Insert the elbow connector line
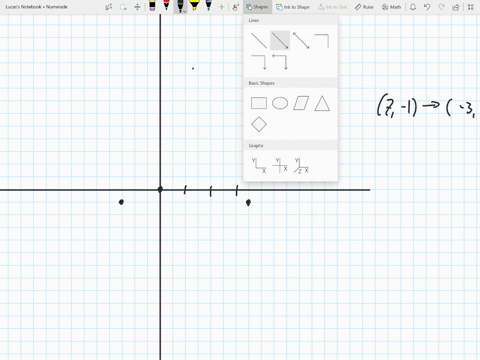The width and height of the screenshot is (480, 360). [x=322, y=41]
